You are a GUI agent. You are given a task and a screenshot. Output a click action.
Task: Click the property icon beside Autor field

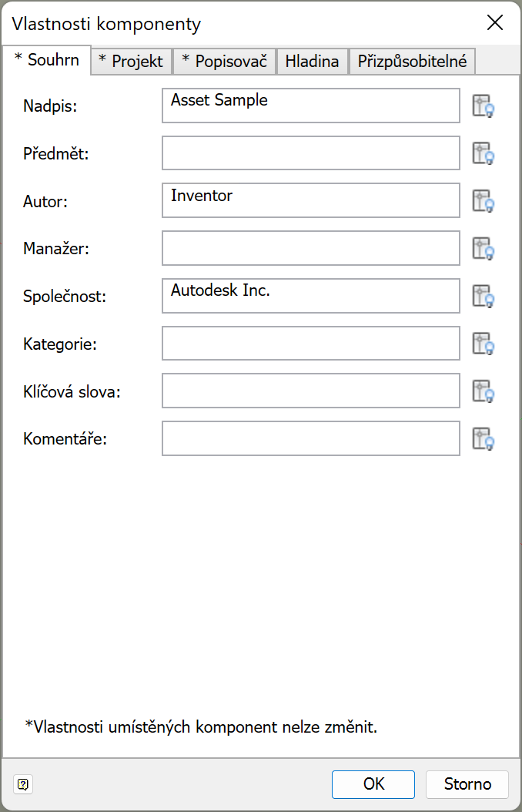click(x=483, y=201)
